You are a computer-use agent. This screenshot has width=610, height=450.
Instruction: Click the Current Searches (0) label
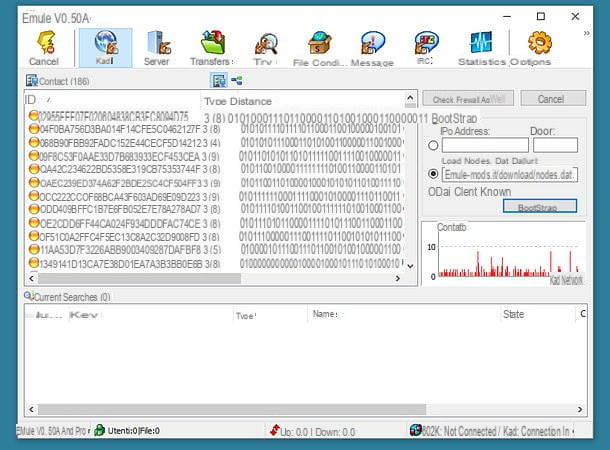pyautogui.click(x=72, y=297)
